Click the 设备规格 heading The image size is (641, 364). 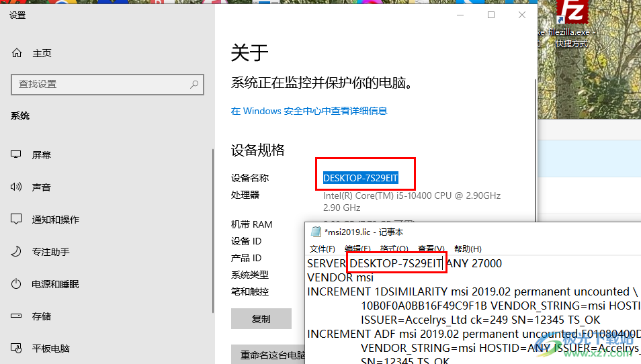[x=257, y=150]
